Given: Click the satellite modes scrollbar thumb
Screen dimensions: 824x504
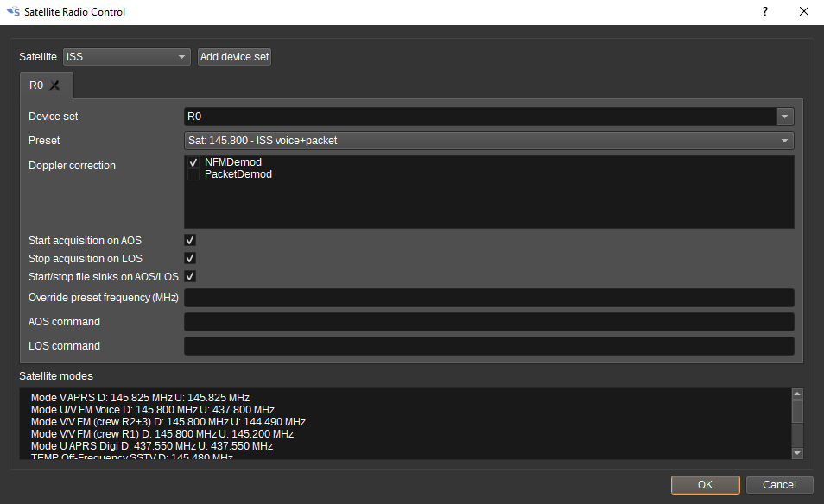Looking at the screenshot, I should pyautogui.click(x=797, y=412).
